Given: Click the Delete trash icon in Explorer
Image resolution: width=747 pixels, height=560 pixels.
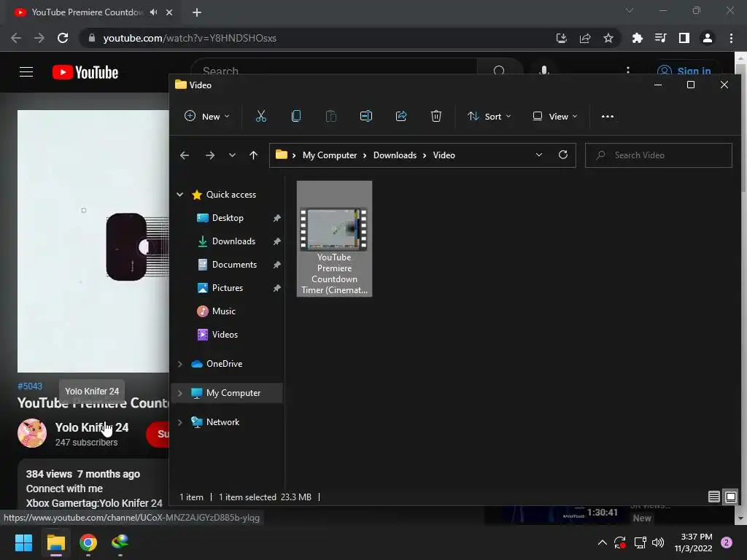Looking at the screenshot, I should point(436,116).
